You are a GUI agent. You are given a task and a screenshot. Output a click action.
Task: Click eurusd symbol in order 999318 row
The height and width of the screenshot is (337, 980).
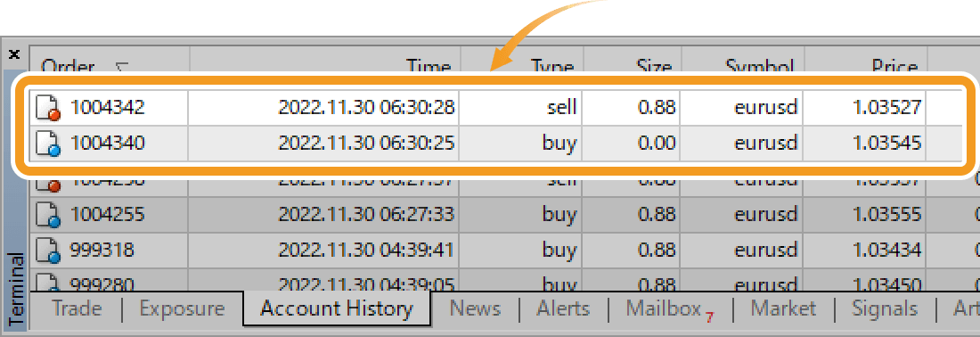coord(766,251)
